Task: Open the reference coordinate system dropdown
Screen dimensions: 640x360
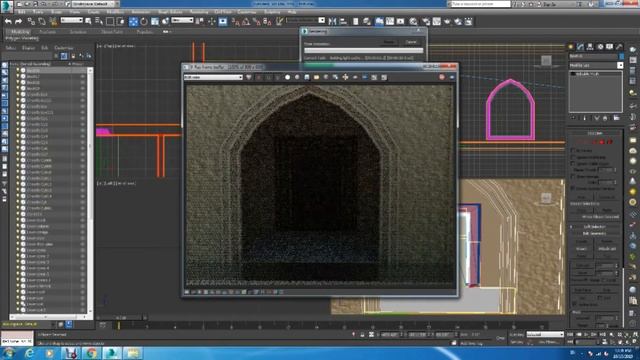Action: pyautogui.click(x=182, y=20)
